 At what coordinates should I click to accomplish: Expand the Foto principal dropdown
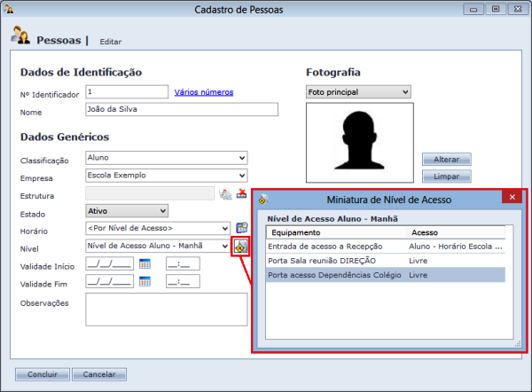coord(358,91)
